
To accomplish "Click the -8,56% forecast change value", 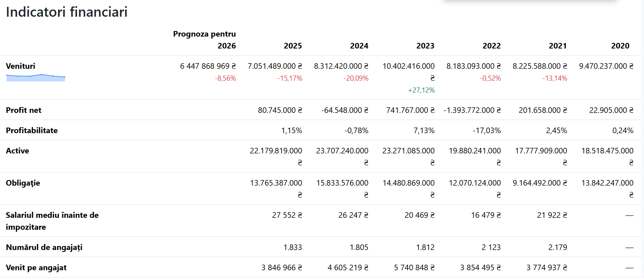I will [225, 78].
